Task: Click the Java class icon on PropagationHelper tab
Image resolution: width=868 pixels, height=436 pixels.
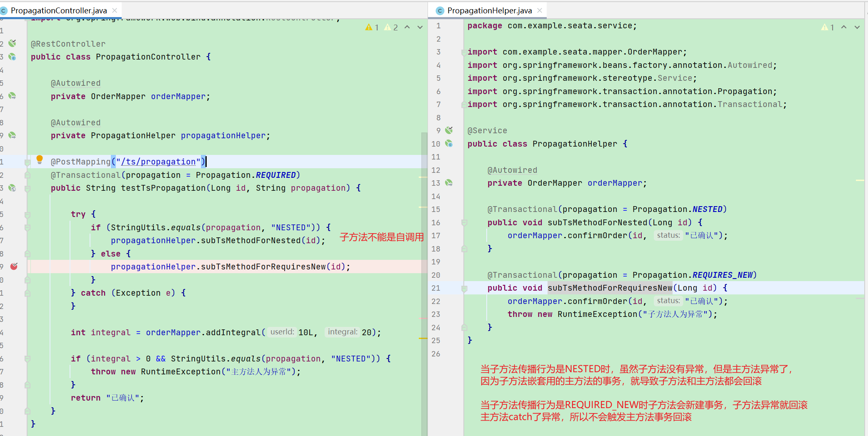Action: click(440, 11)
